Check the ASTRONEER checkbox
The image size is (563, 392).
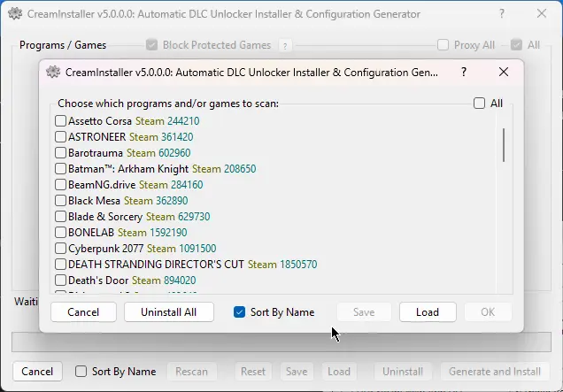pos(60,137)
